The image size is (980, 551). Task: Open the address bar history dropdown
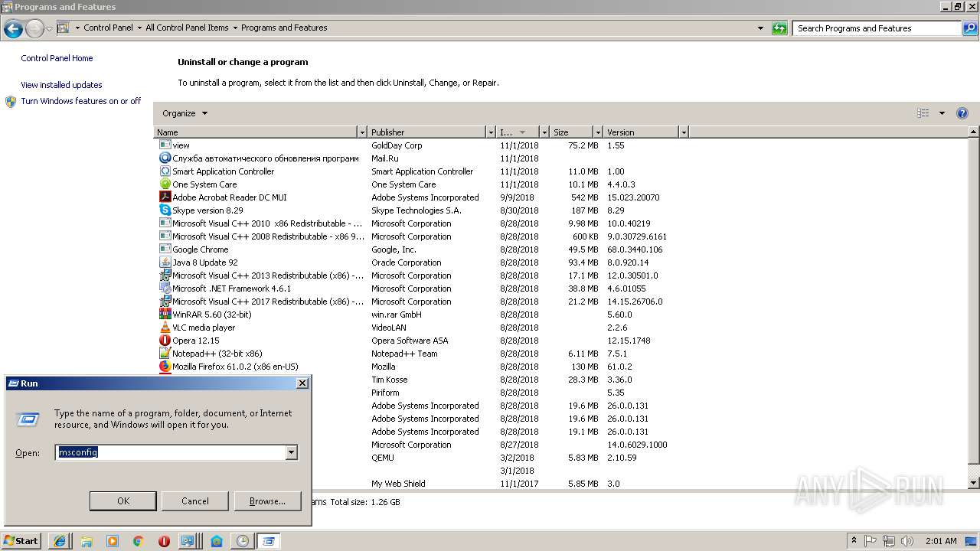(760, 28)
